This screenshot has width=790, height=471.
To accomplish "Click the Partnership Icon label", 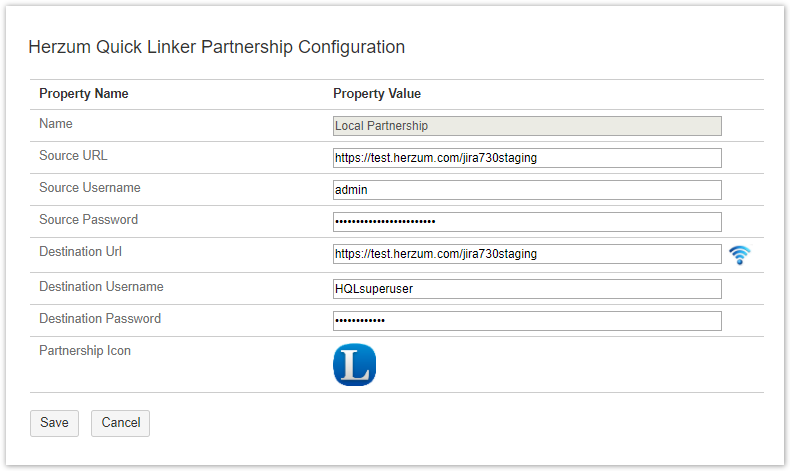I will (x=85, y=351).
